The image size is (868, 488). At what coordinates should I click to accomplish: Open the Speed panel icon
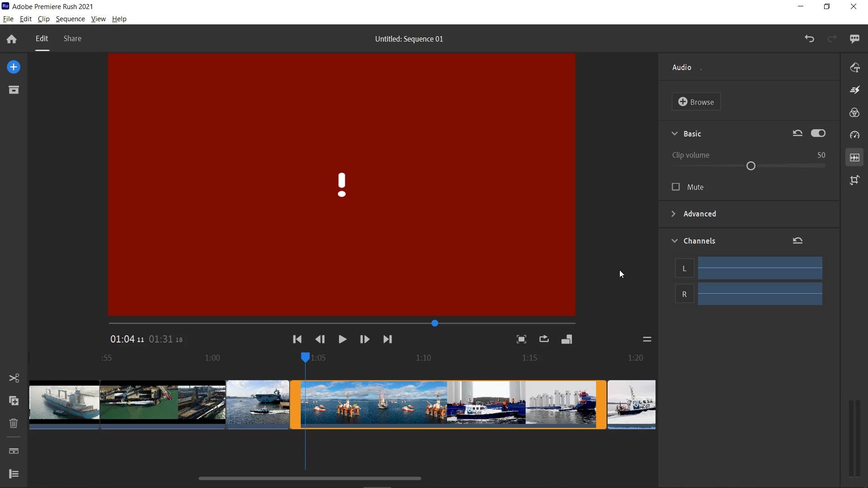point(854,135)
